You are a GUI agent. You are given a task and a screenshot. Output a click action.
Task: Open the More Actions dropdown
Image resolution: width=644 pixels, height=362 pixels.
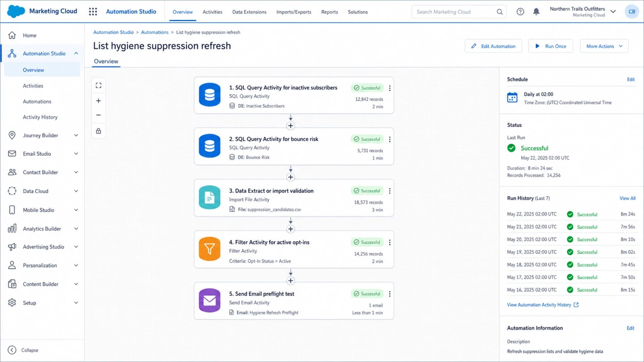(x=604, y=46)
